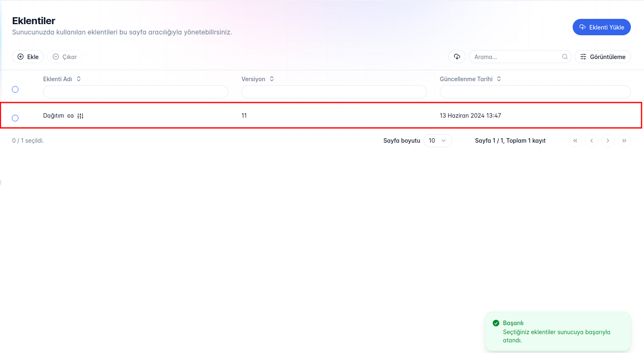Sort by Güncellenme Tarihi column arrows
Image resolution: width=644 pixels, height=353 pixels.
[499, 79]
